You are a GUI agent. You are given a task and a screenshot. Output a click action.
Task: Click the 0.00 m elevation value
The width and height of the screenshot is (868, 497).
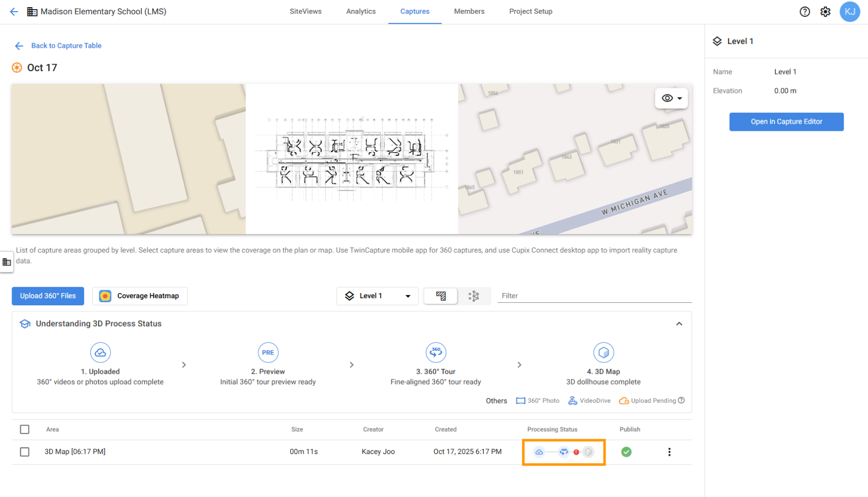(785, 91)
